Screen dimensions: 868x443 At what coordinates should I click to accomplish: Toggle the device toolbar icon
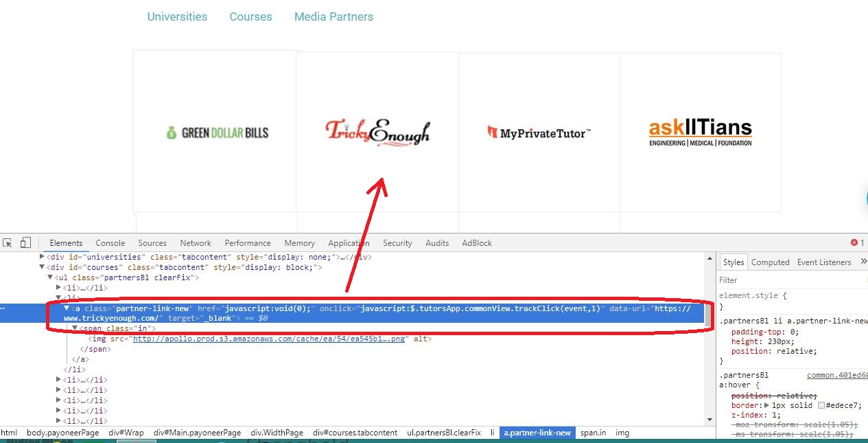[25, 243]
